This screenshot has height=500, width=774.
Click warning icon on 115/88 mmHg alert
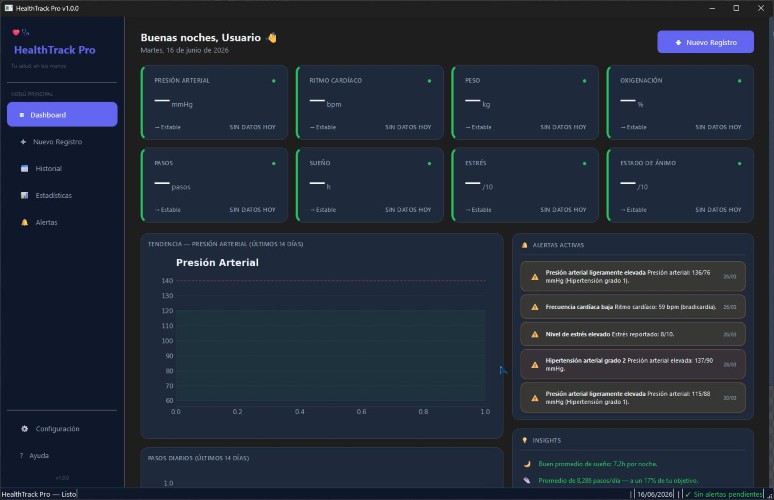535,398
